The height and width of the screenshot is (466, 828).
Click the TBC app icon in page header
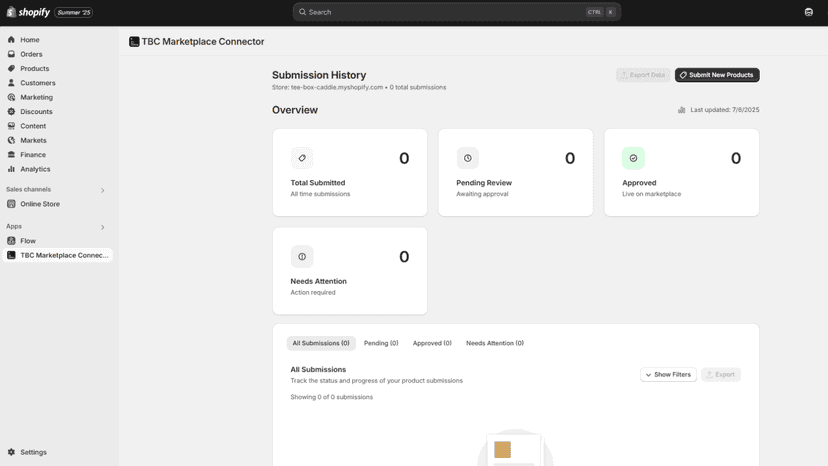[134, 42]
